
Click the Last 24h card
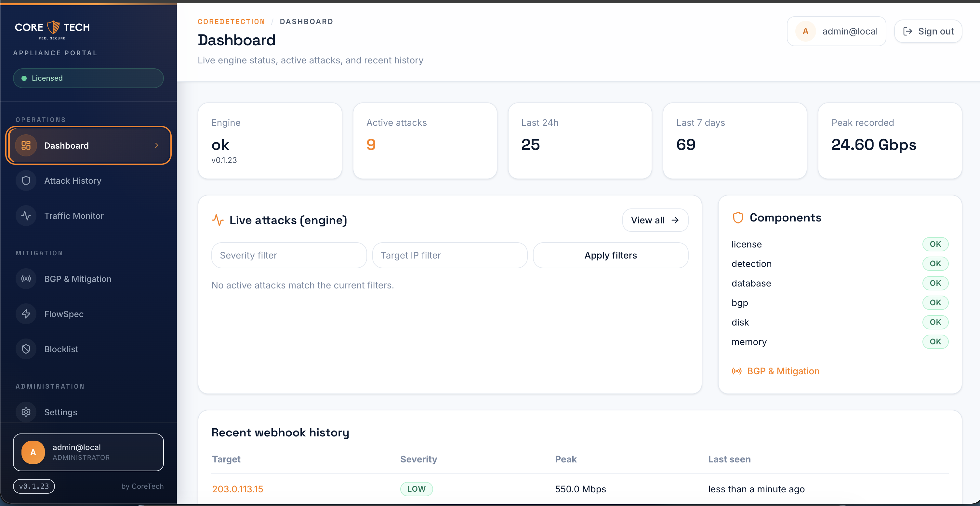(580, 141)
